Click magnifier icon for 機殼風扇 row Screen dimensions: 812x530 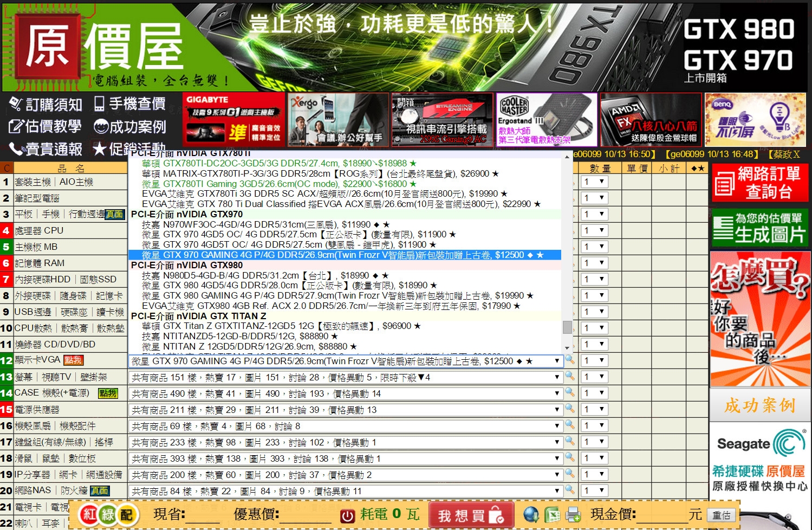[x=570, y=424]
